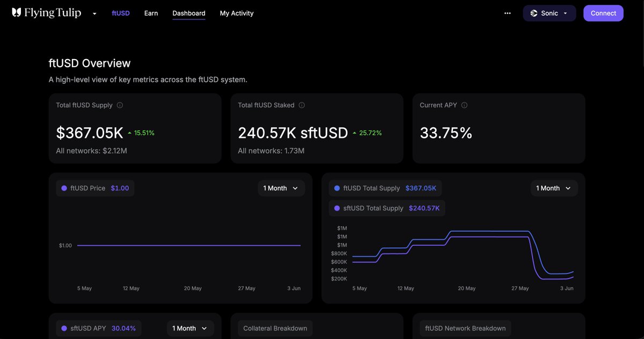This screenshot has width=644, height=339.
Task: Click the green 25.72% change indicator
Action: [x=368, y=133]
